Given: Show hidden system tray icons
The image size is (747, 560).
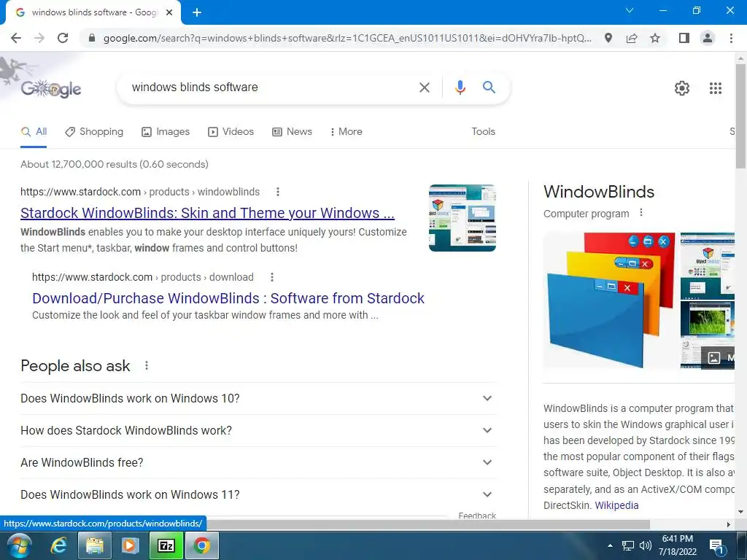Looking at the screenshot, I should [611, 545].
